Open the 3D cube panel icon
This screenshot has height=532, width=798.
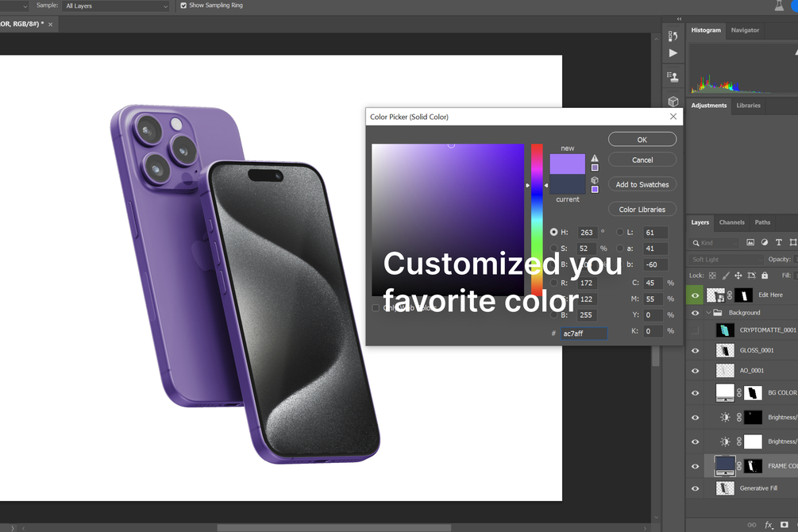(673, 102)
